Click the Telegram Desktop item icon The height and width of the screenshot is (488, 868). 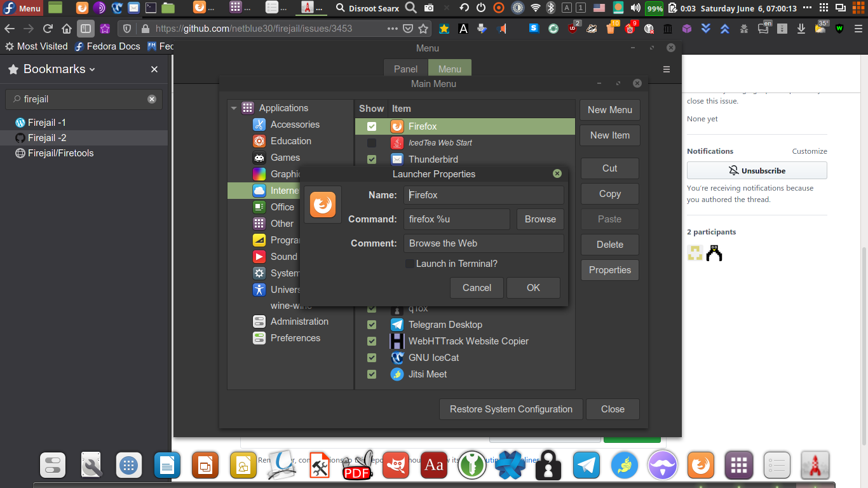click(x=397, y=325)
